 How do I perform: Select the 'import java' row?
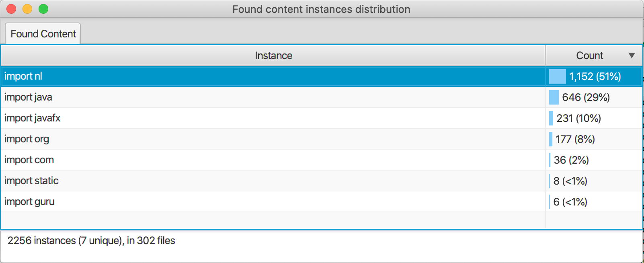[321, 97]
